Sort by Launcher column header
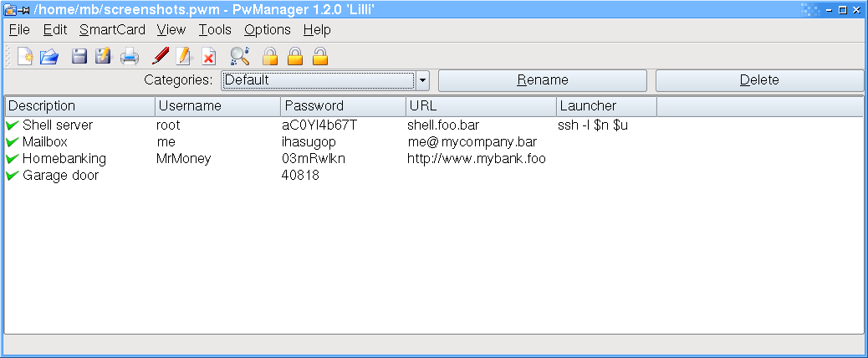 click(x=607, y=106)
